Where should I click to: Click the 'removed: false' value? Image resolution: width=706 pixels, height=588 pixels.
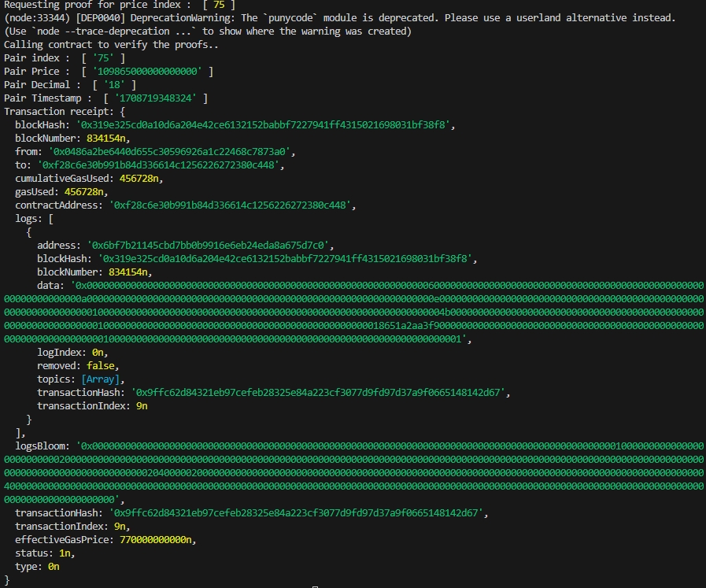click(103, 366)
